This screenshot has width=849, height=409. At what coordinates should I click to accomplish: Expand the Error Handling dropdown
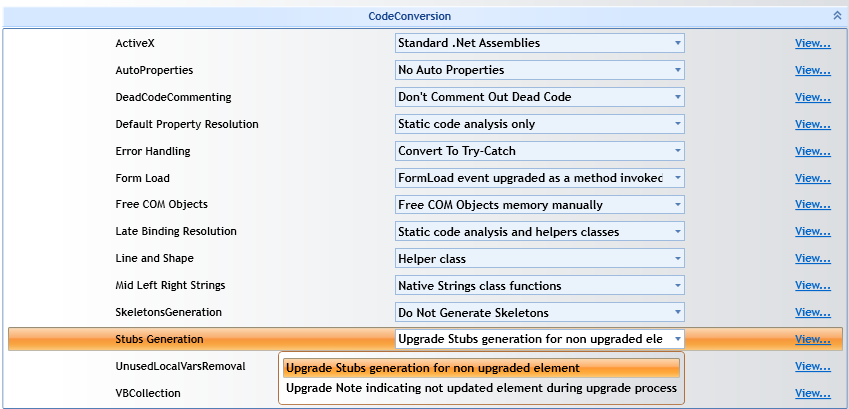(x=540, y=151)
